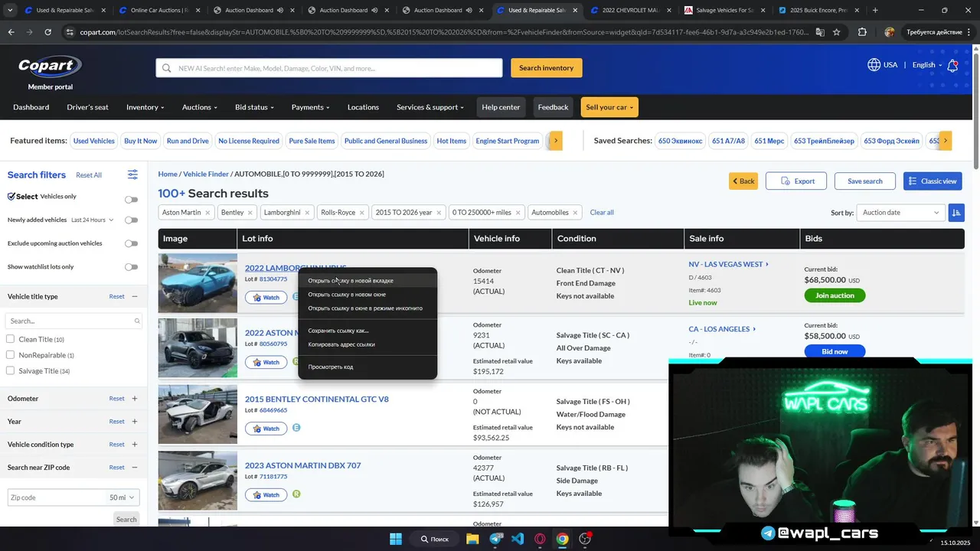
Task: Click the AI search input field
Action: 329,68
